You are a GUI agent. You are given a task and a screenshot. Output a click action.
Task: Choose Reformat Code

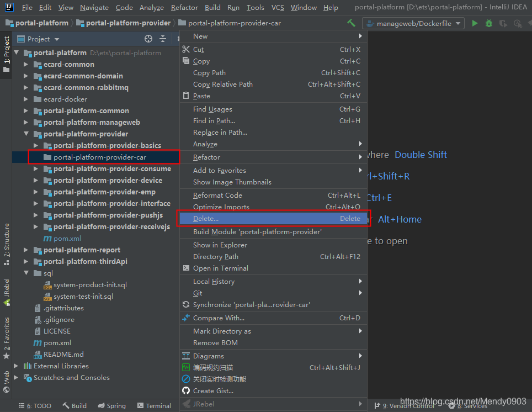click(273, 196)
